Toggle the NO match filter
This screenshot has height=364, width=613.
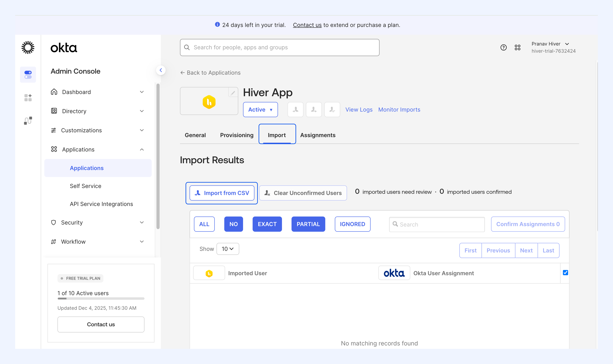pos(233,224)
